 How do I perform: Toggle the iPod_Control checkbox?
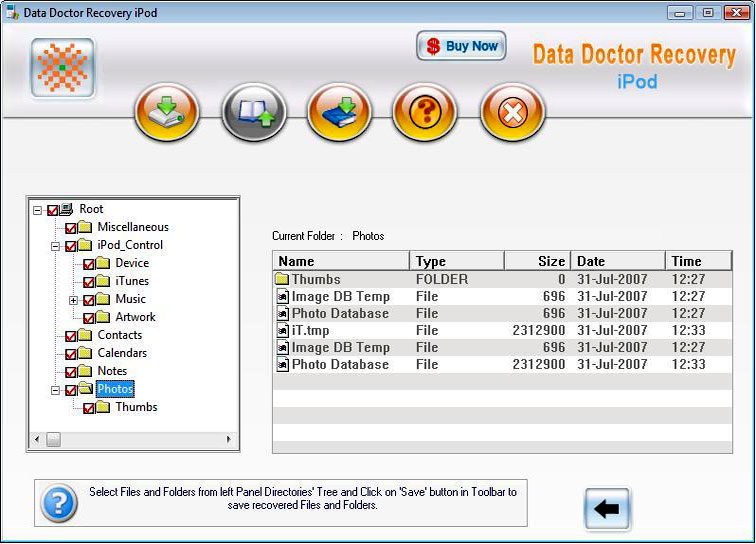pyautogui.click(x=70, y=246)
